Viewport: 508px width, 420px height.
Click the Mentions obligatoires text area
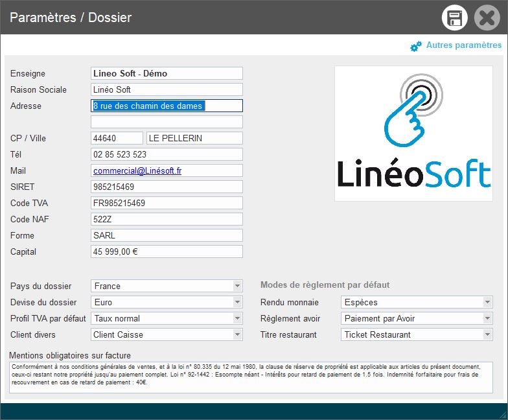(x=251, y=377)
